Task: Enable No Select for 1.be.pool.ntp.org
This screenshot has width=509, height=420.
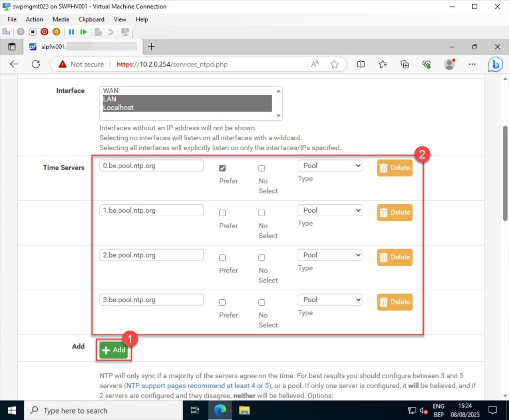Action: pos(262,213)
